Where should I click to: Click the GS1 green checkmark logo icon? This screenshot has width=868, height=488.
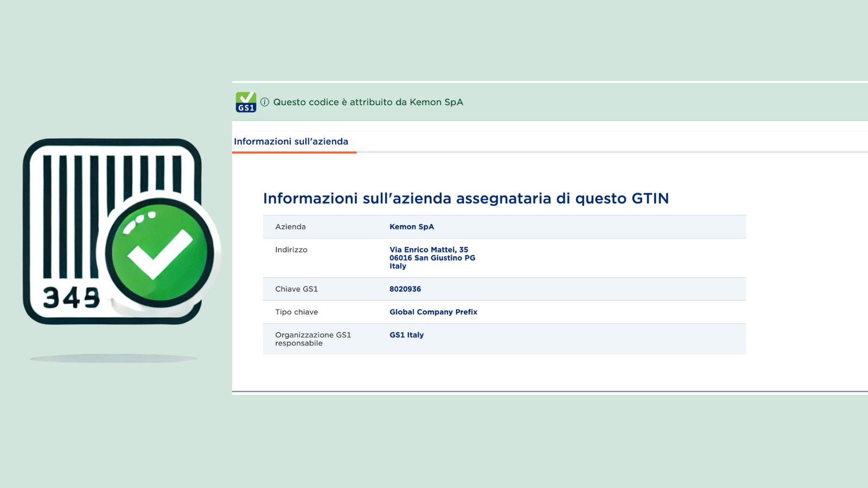[x=246, y=102]
